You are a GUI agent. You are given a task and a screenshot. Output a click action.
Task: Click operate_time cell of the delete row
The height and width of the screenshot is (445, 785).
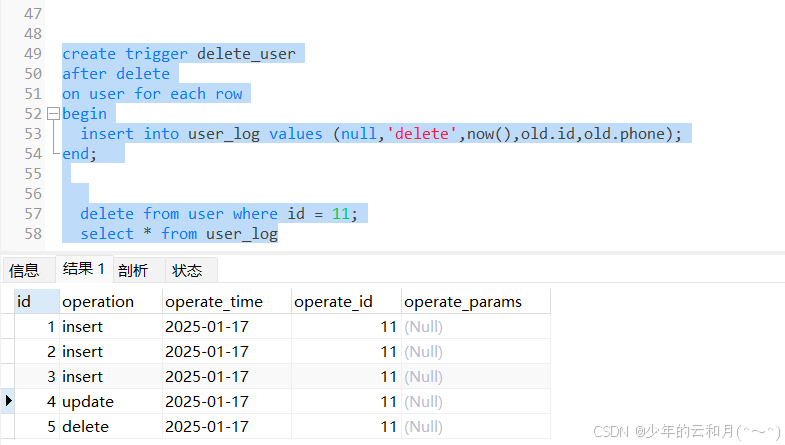(x=227, y=426)
